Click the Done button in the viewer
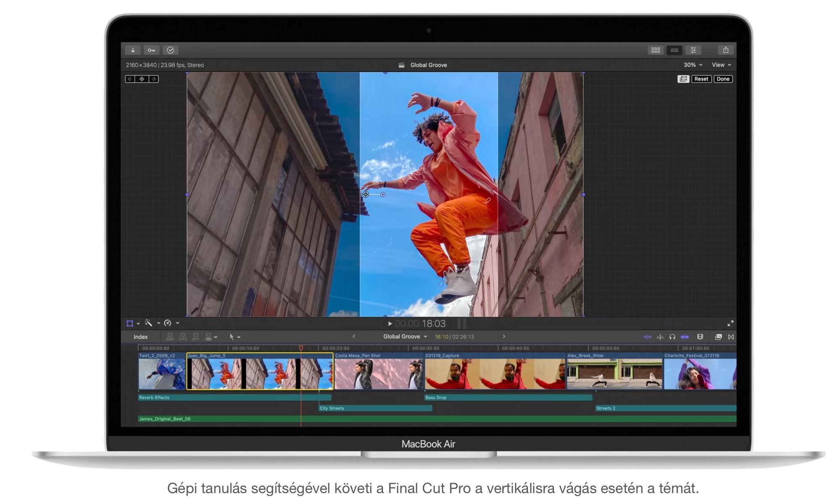The width and height of the screenshot is (840, 504). [x=723, y=79]
